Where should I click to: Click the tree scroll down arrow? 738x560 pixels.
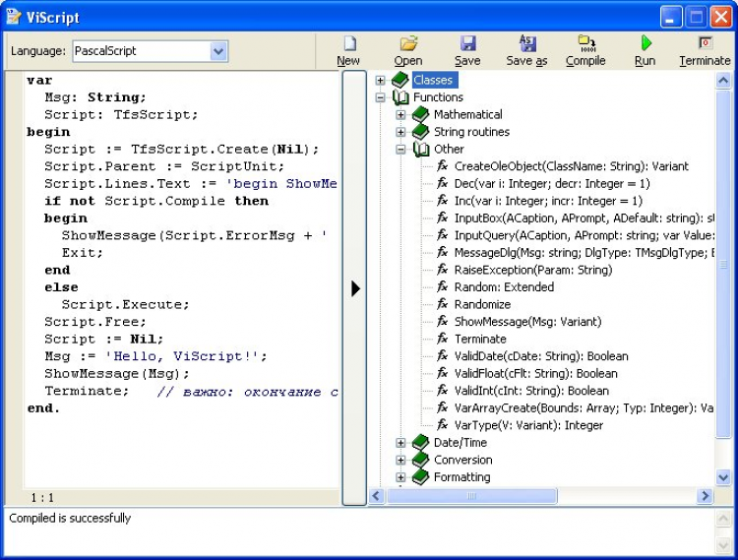[x=723, y=477]
